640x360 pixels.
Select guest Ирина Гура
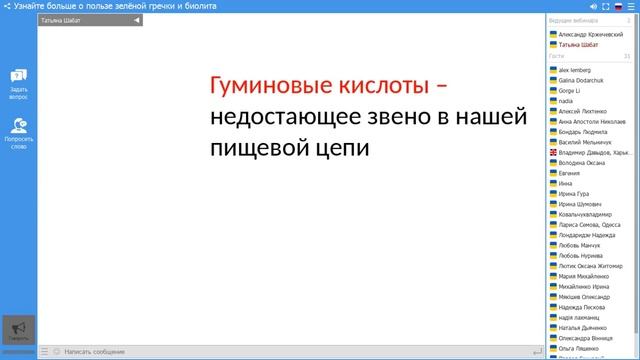[x=573, y=194]
